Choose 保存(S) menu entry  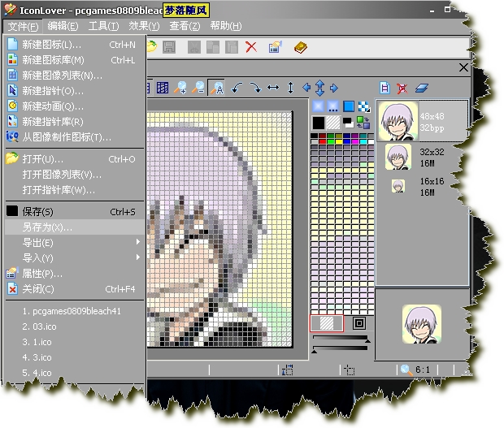[x=75, y=212]
